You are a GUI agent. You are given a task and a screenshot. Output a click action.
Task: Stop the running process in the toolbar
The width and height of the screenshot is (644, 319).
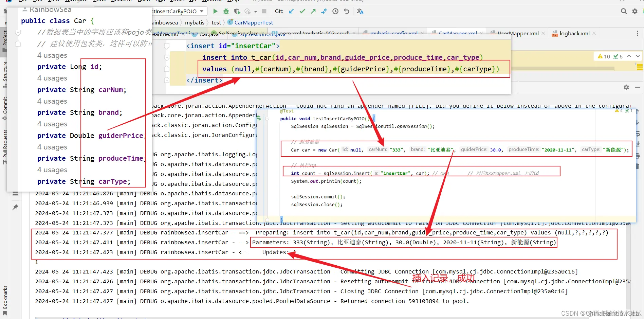coord(264,11)
